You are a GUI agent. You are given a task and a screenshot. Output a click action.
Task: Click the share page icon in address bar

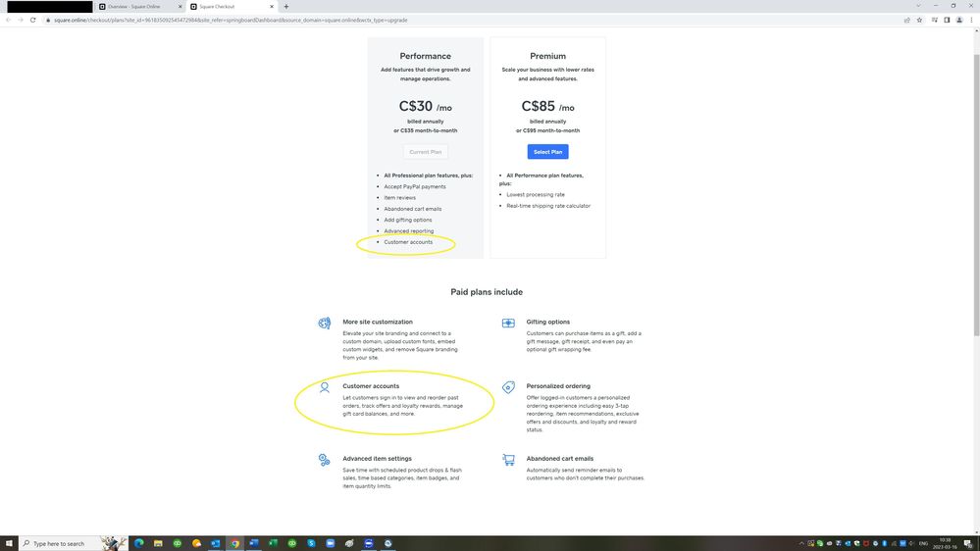(906, 20)
